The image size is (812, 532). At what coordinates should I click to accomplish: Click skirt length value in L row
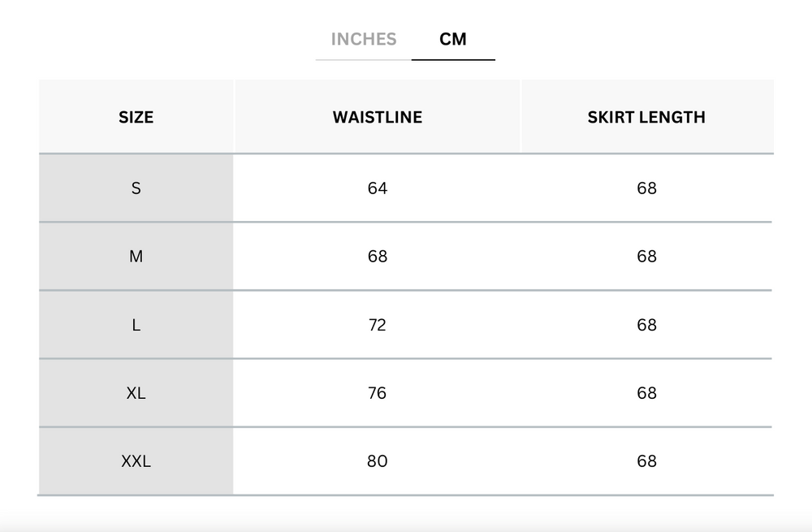[x=647, y=325]
